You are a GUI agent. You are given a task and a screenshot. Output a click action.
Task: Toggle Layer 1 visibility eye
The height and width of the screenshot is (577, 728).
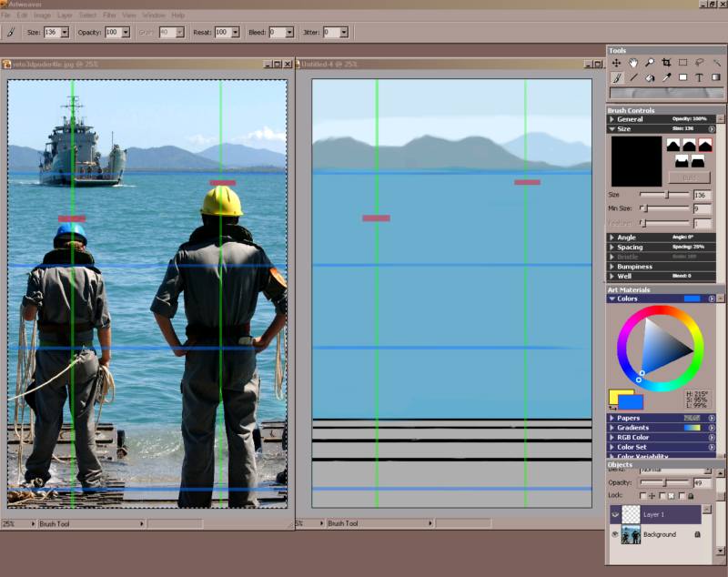tap(615, 515)
